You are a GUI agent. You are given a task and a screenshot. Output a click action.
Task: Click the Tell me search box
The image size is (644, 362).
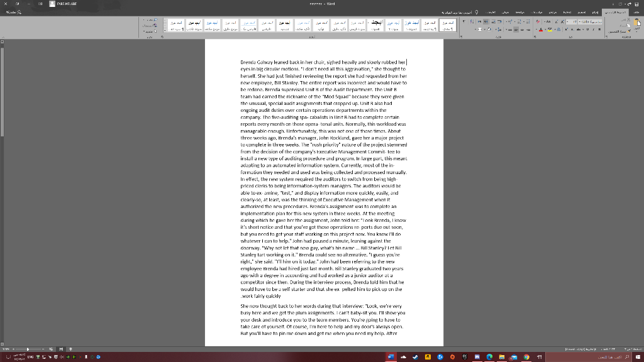(459, 13)
